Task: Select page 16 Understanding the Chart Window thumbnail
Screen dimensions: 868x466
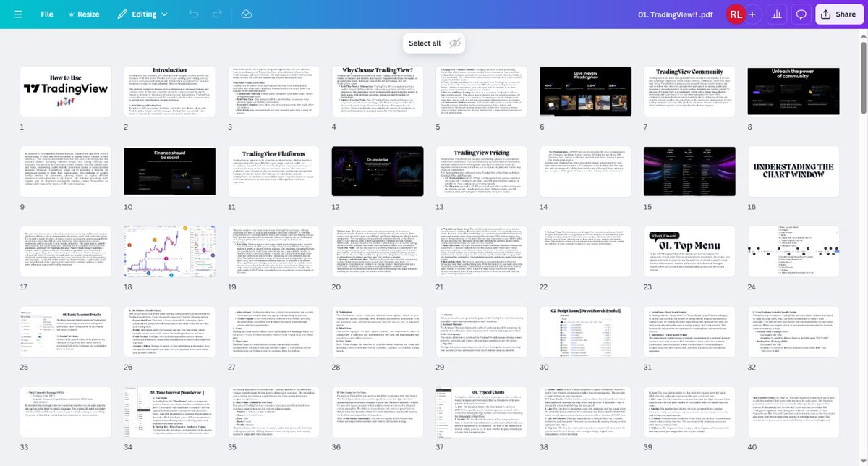Action: coord(793,171)
